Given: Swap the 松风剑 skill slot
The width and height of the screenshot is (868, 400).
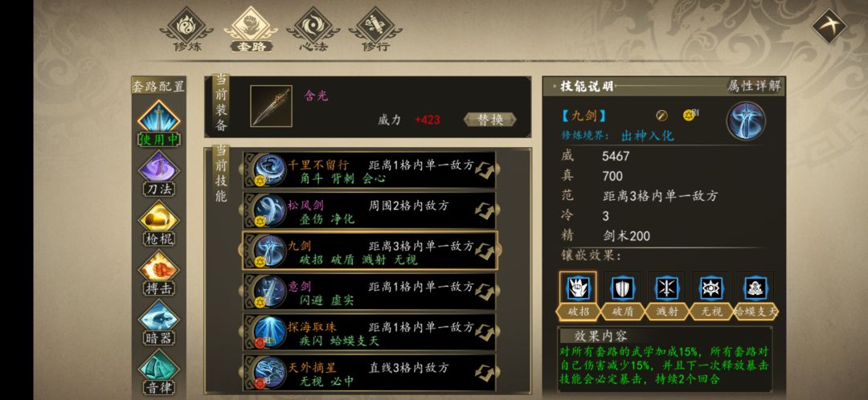Looking at the screenshot, I should click(x=485, y=210).
